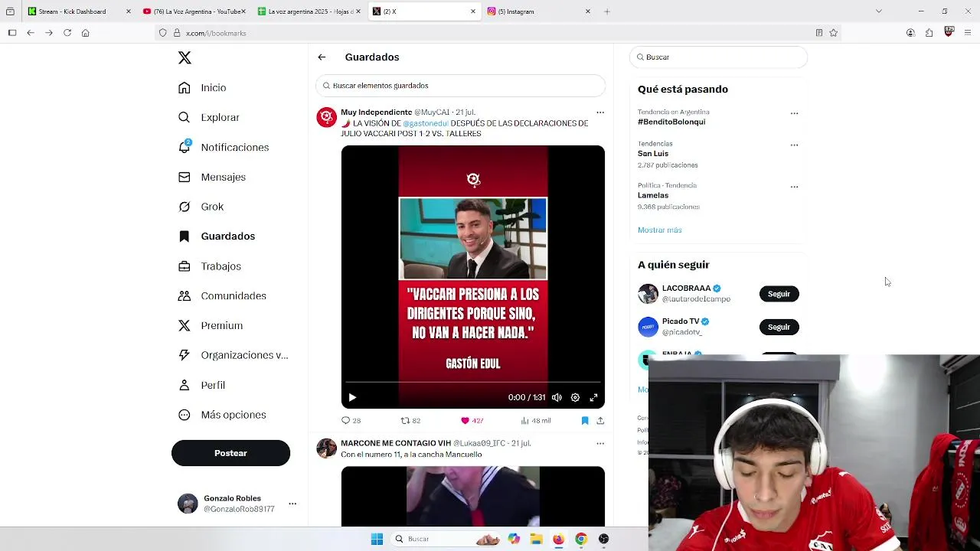
Task: Open Windows Start menu
Action: (x=377, y=539)
